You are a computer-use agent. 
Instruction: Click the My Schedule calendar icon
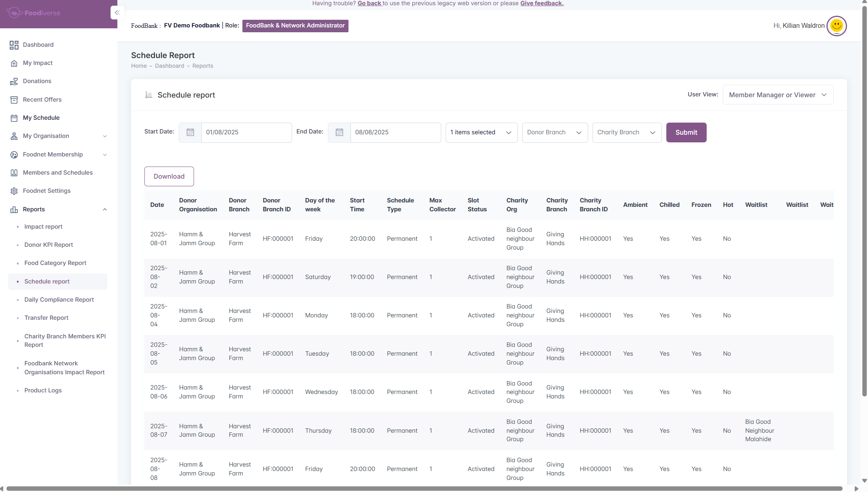click(14, 118)
